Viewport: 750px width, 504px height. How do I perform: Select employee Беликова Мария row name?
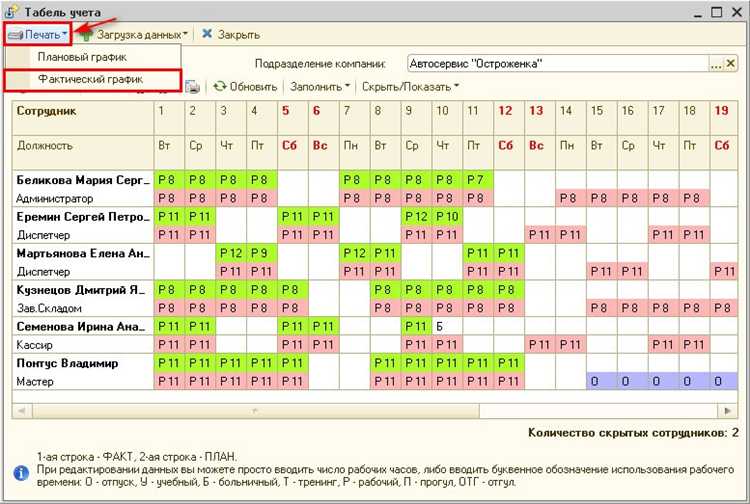tap(81, 180)
